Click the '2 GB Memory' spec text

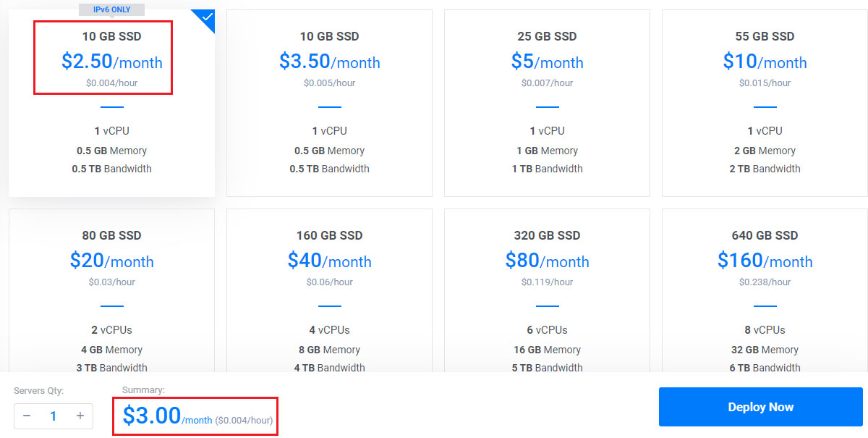pyautogui.click(x=765, y=151)
